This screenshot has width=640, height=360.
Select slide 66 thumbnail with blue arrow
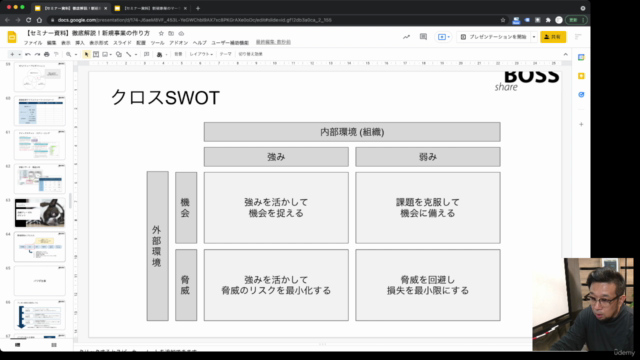coord(40,315)
